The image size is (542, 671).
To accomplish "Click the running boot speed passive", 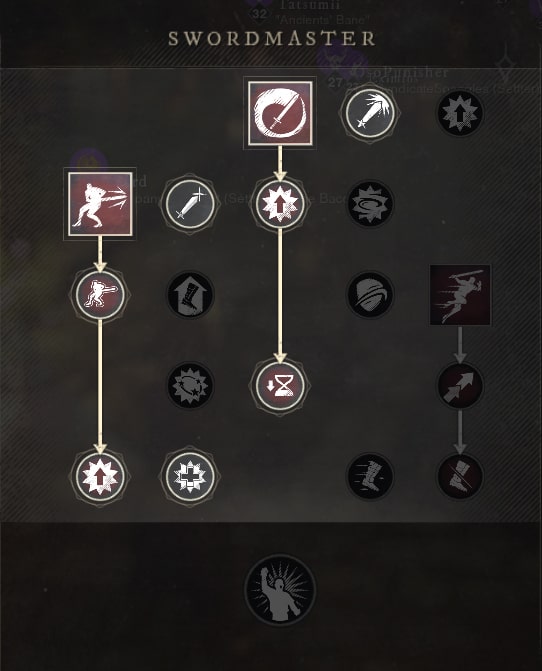I will (370, 476).
